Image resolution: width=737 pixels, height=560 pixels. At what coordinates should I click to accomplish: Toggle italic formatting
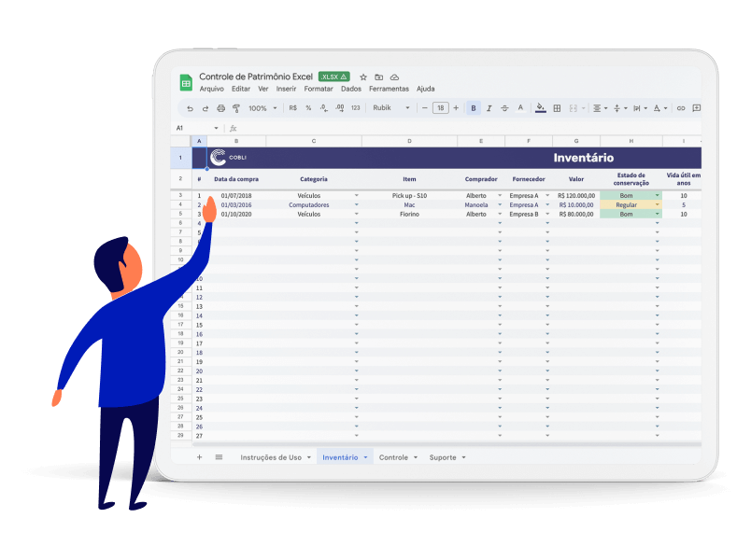tap(489, 108)
